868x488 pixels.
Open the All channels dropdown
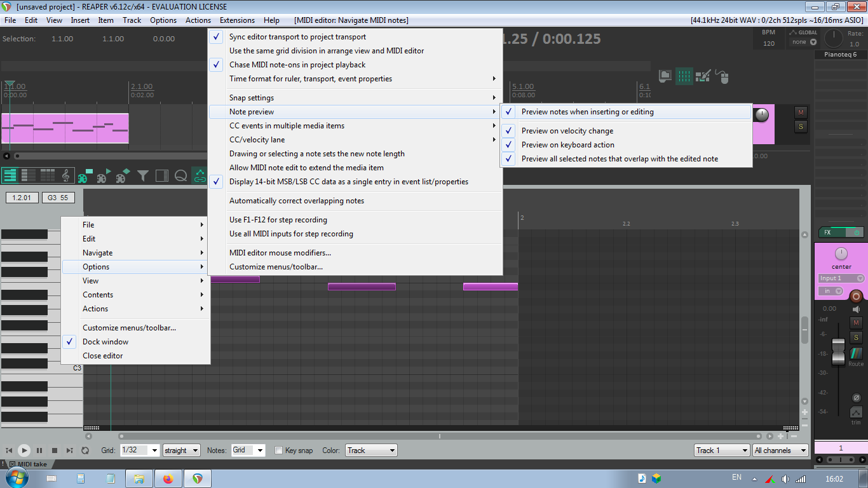click(x=780, y=451)
